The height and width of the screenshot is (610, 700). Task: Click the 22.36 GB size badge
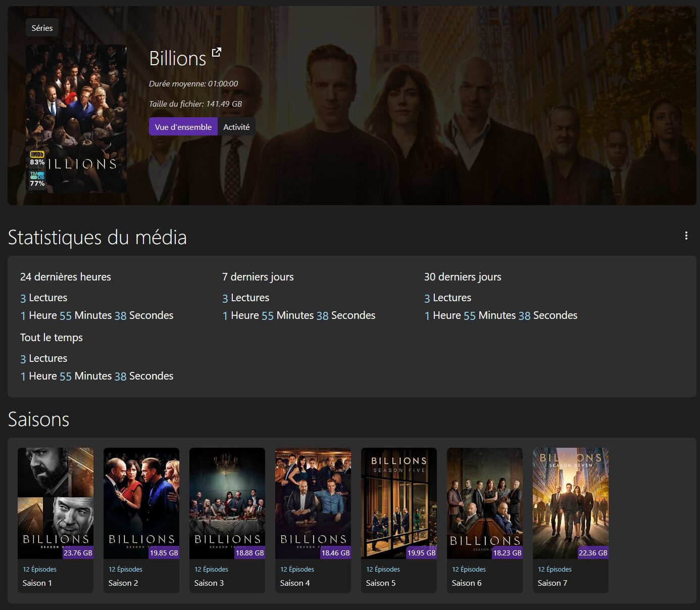tap(593, 553)
